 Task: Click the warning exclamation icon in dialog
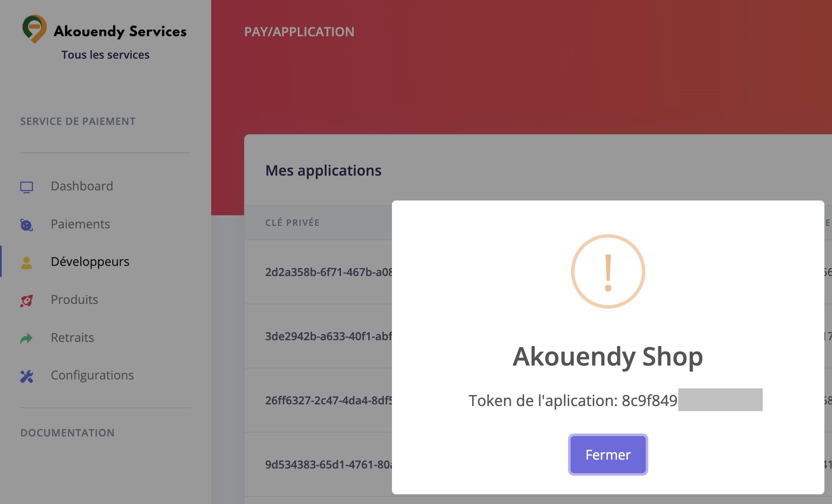pos(608,271)
